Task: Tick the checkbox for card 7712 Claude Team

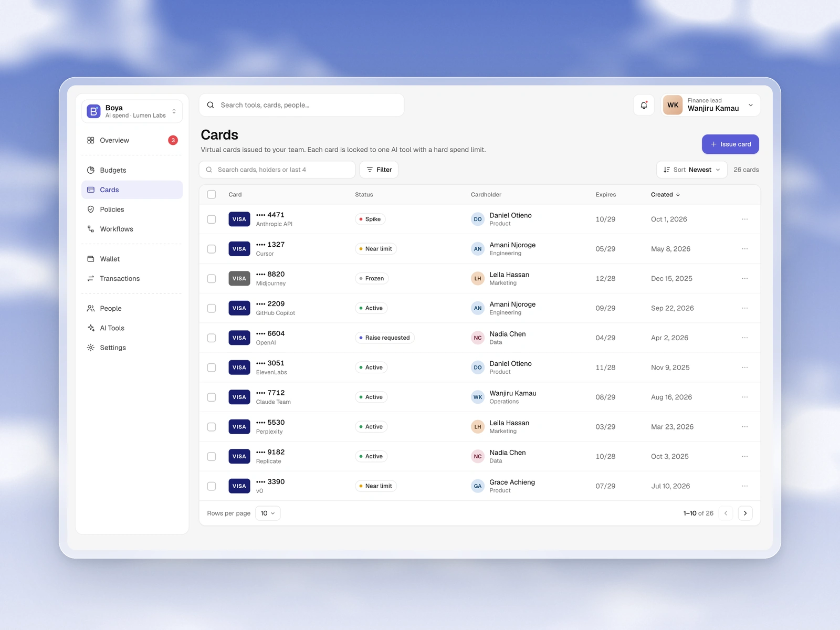Action: tap(212, 397)
